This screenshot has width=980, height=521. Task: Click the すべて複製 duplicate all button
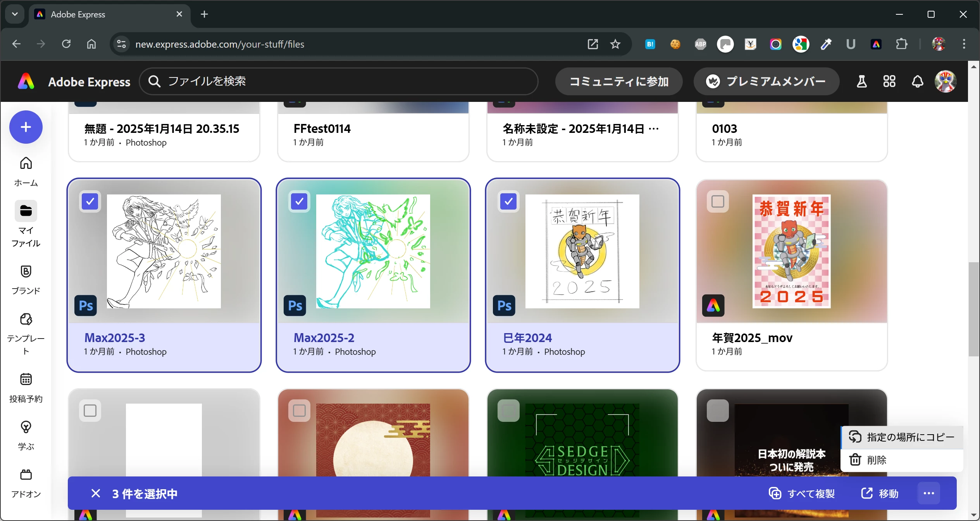[802, 493]
